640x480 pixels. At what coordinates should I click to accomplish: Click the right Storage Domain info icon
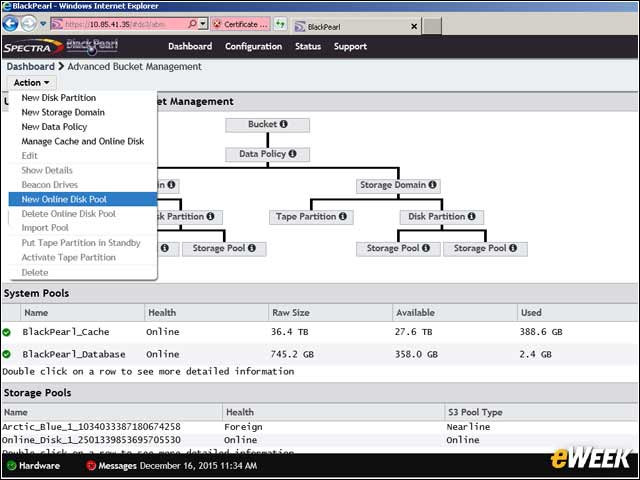[x=432, y=185]
